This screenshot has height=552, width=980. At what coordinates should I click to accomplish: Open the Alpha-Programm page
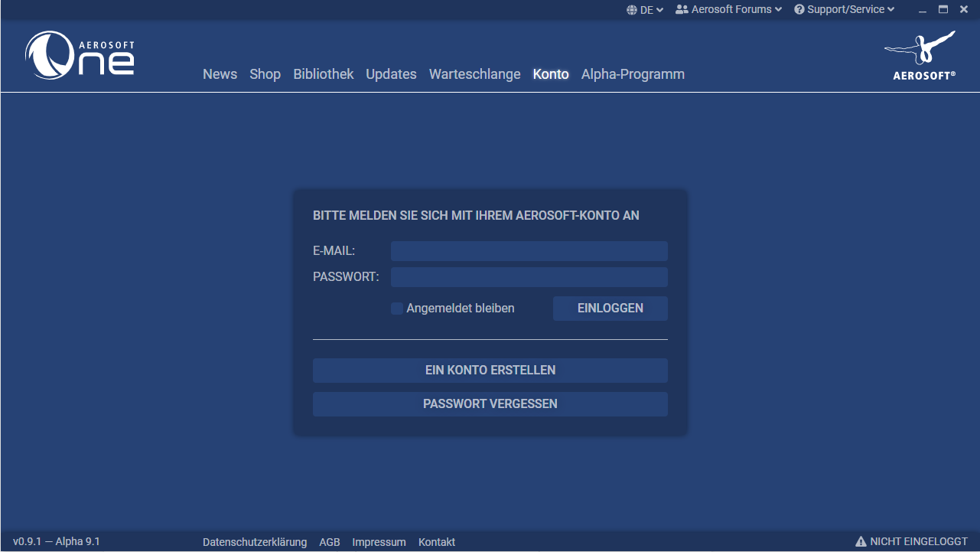pos(633,73)
